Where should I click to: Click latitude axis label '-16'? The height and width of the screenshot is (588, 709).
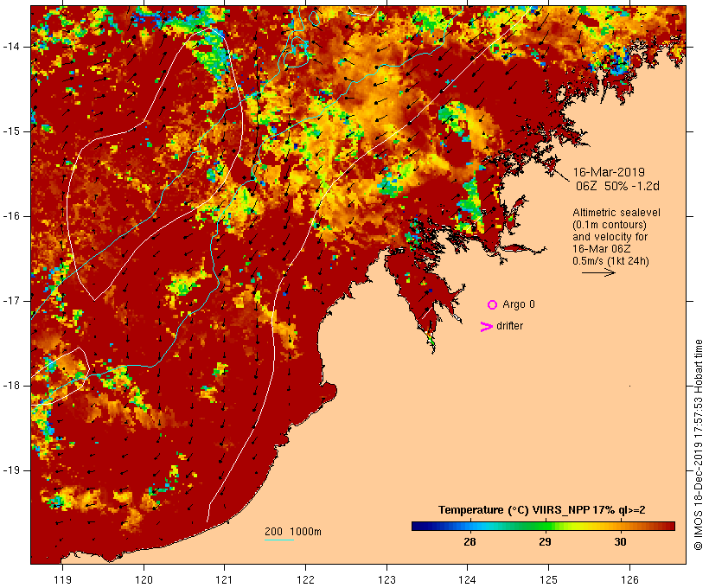pos(11,216)
